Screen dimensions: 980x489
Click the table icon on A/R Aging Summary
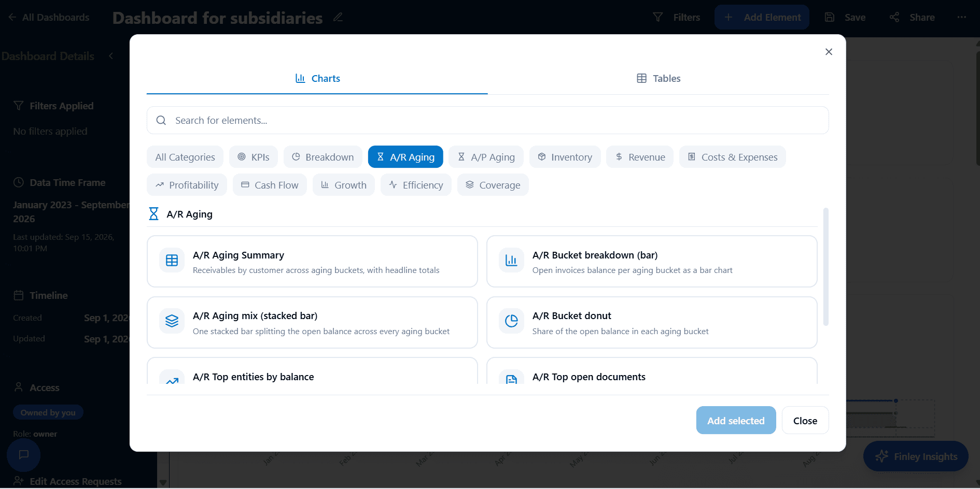(x=172, y=260)
